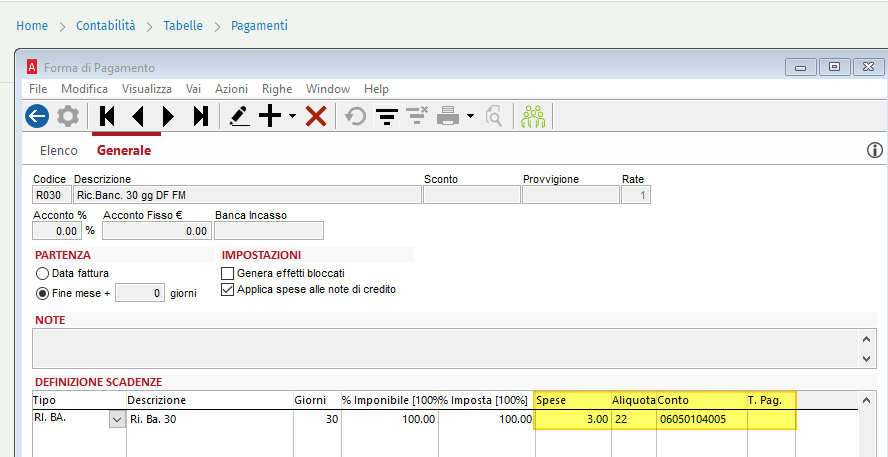Open Contabilità breadcrumb link
888x457 pixels.
coord(105,25)
